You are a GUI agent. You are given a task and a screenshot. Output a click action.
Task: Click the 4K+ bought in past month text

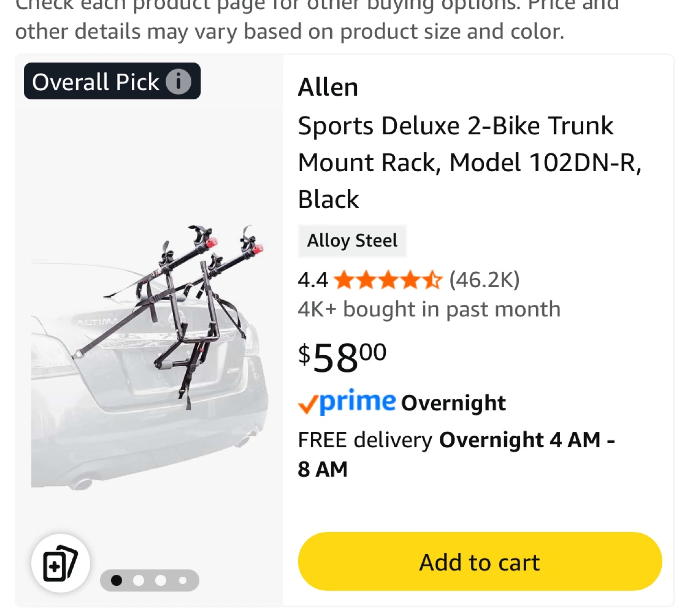click(429, 309)
